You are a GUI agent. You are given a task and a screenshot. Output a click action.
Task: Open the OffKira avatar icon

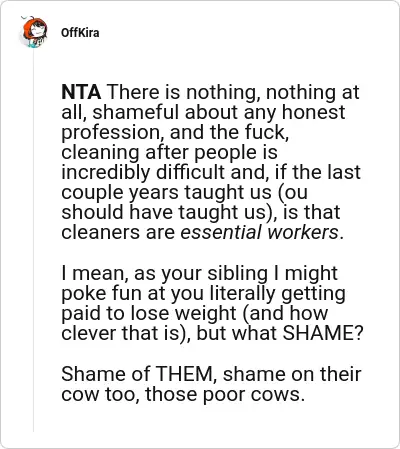pos(33,32)
